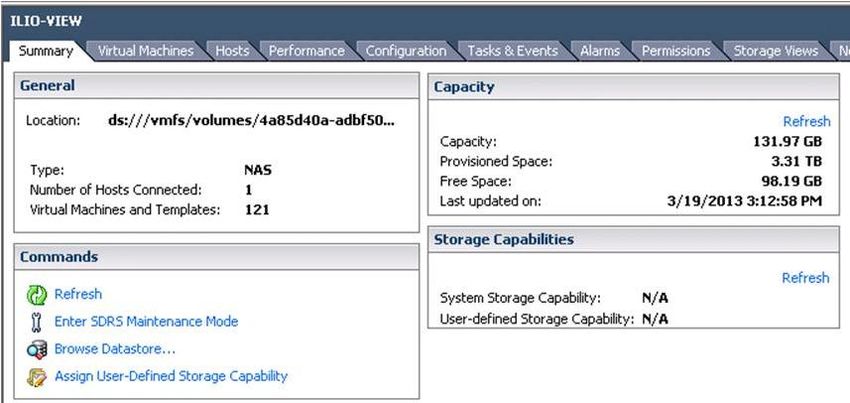
Task: Click the datastore location path text
Action: (252, 120)
